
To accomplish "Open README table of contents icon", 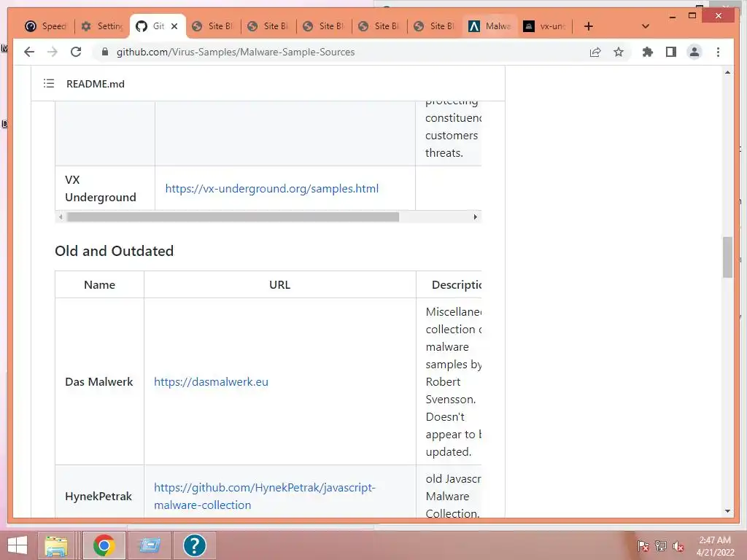I will click(x=49, y=83).
